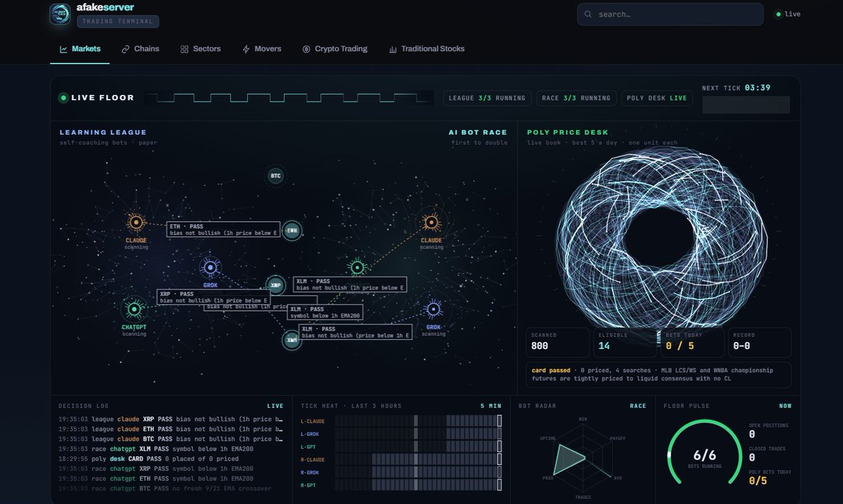843x504 pixels.
Task: Click the AI Bot Race CLAUDE scanning node
Action: [431, 223]
